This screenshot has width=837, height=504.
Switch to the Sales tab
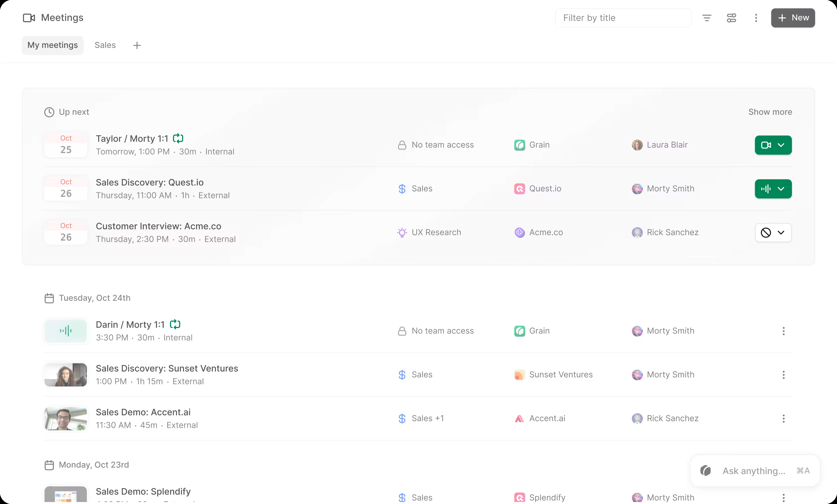coord(105,45)
